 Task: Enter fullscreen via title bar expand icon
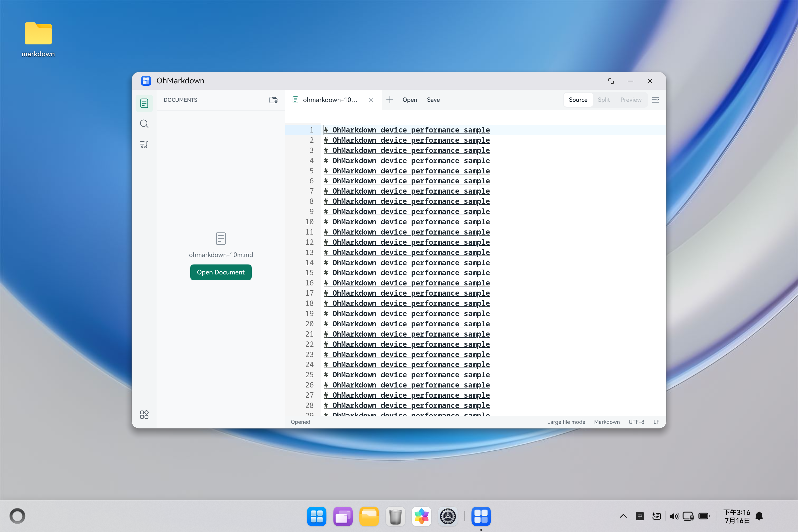coord(611,81)
